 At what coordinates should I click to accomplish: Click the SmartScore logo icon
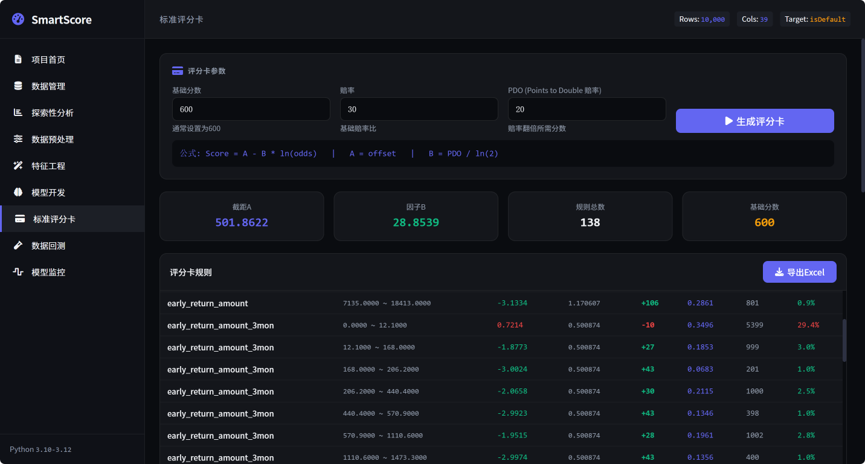click(x=18, y=19)
